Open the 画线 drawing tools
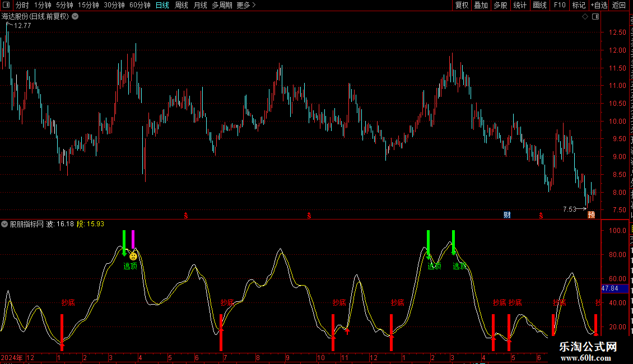This screenshot has height=364, width=633. [x=539, y=5]
